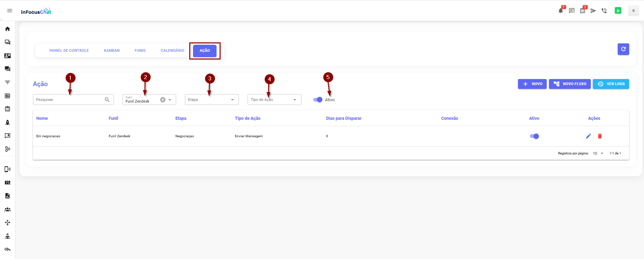Open the Etapa dropdown
Image resolution: width=644 pixels, height=259 pixels.
pos(212,100)
